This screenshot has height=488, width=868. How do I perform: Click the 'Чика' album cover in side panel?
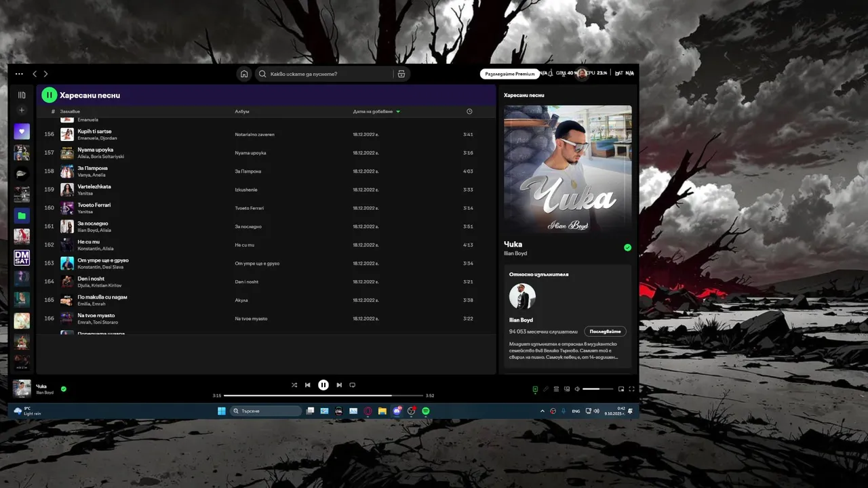568,169
